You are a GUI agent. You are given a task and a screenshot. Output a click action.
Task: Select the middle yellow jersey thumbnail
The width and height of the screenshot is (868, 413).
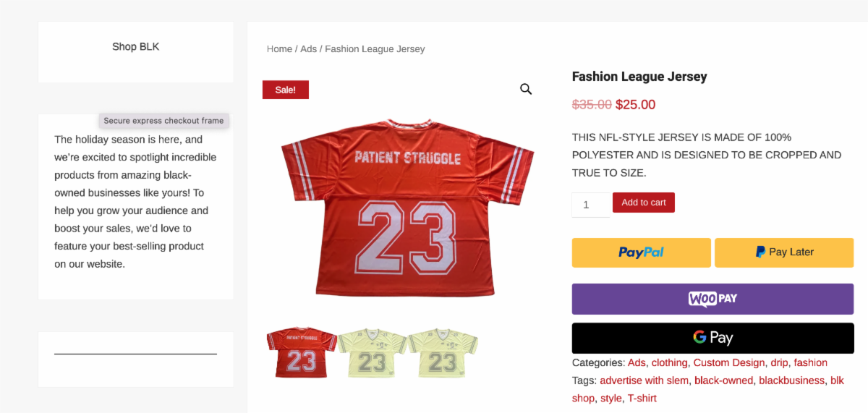372,352
